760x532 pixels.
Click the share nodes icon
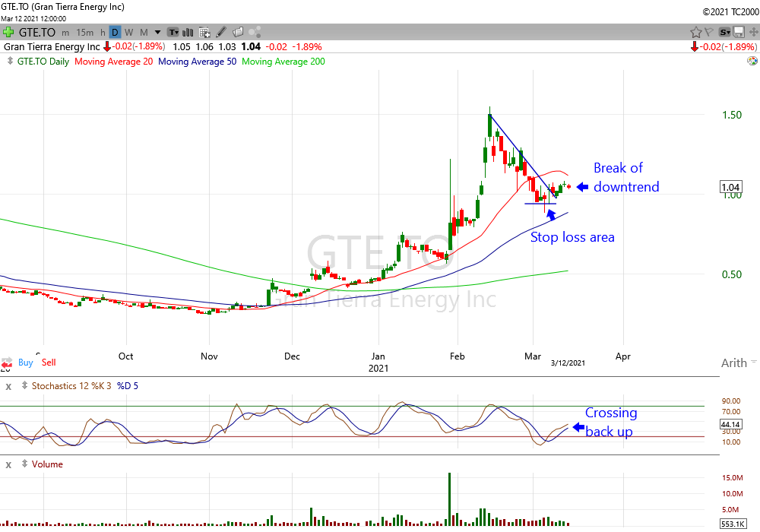point(255,33)
